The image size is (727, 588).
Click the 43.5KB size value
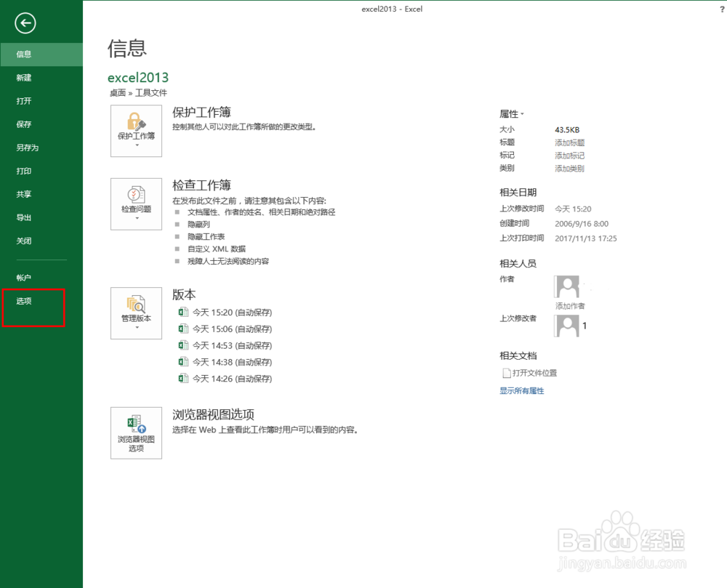pyautogui.click(x=567, y=130)
